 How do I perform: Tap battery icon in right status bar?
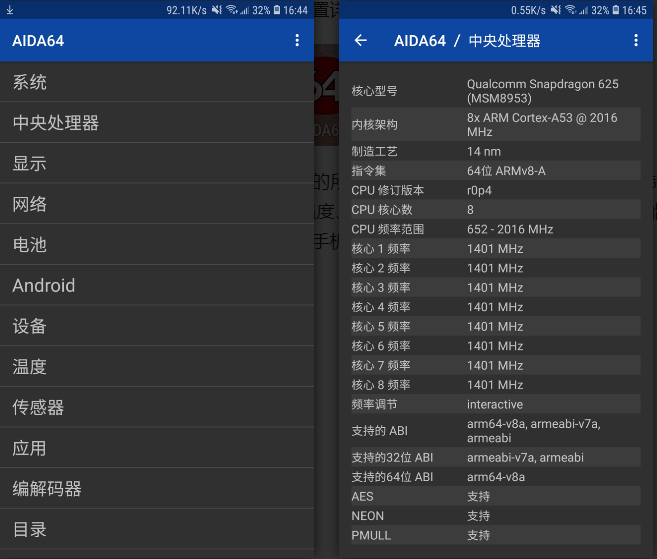click(616, 10)
